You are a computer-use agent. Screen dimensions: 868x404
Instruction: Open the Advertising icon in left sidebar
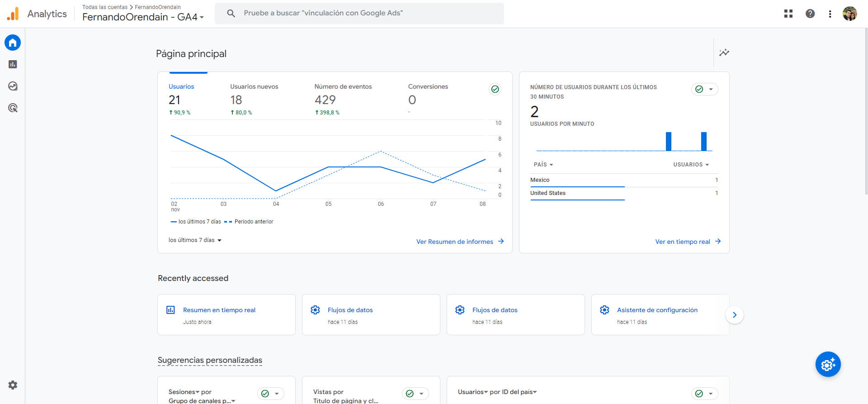point(13,108)
